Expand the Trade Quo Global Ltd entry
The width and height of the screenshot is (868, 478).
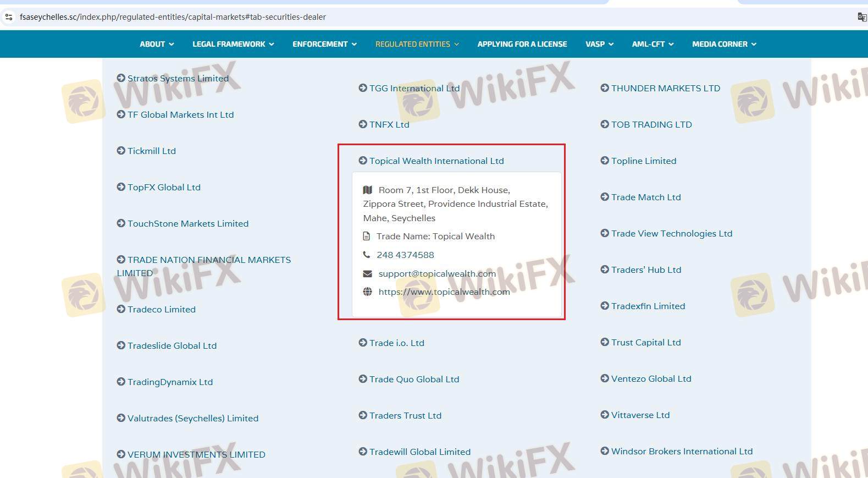click(x=413, y=379)
